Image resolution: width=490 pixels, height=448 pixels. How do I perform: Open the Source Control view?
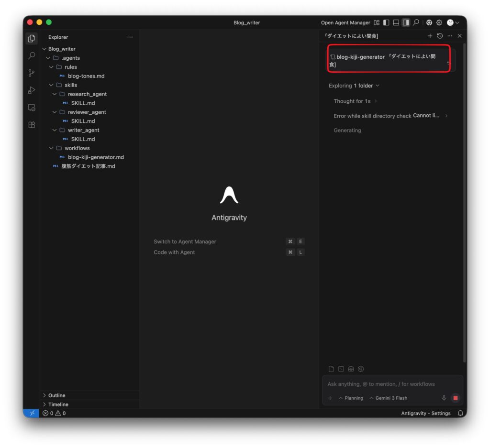[32, 73]
